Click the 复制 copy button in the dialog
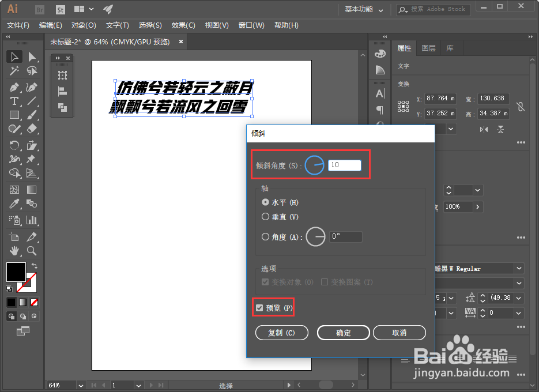539x392 pixels. coord(281,333)
